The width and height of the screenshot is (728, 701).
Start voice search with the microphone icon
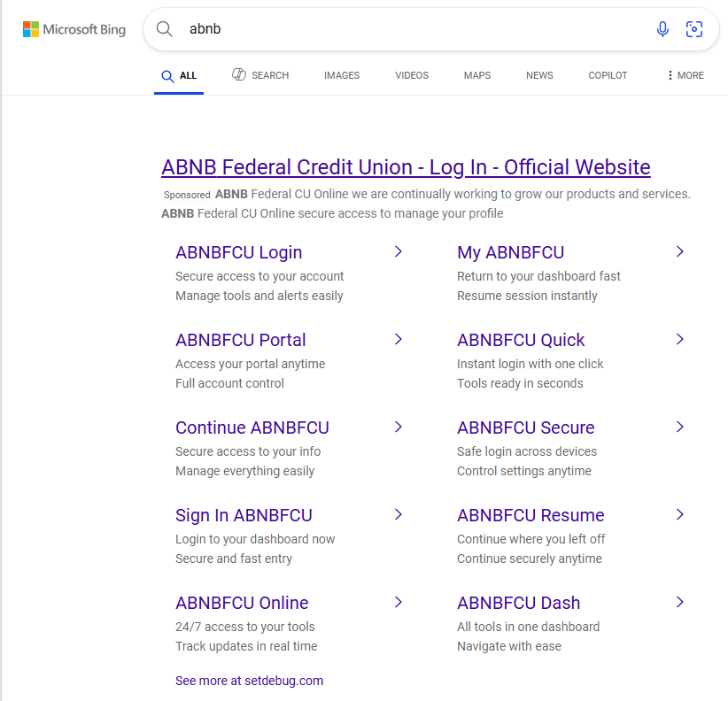(662, 29)
